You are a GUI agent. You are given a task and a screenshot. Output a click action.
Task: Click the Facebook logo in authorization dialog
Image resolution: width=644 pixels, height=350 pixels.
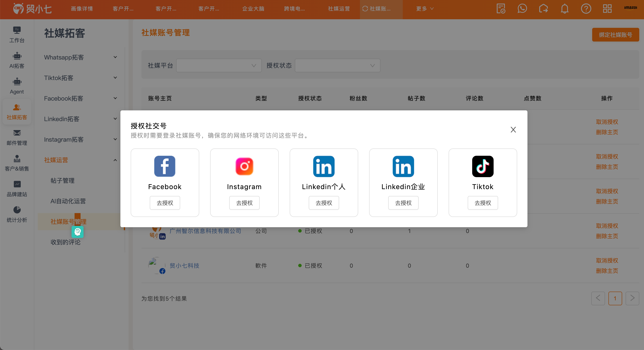click(165, 166)
